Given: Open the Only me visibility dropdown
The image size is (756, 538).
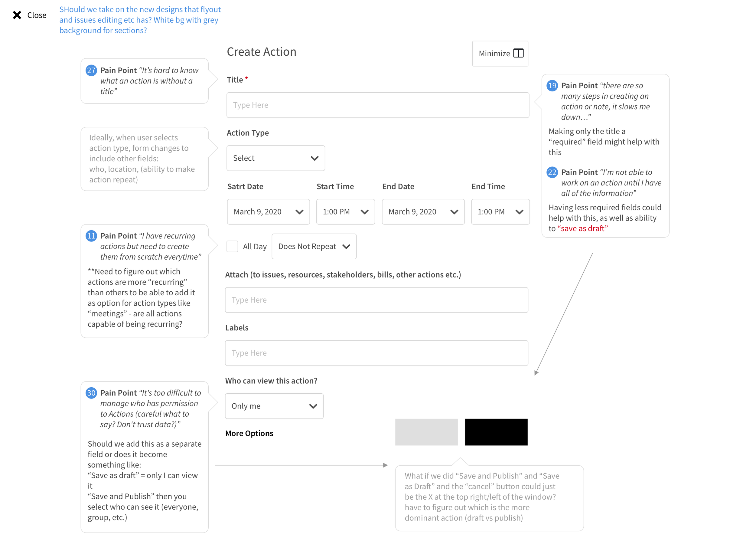Looking at the screenshot, I should pos(274,406).
